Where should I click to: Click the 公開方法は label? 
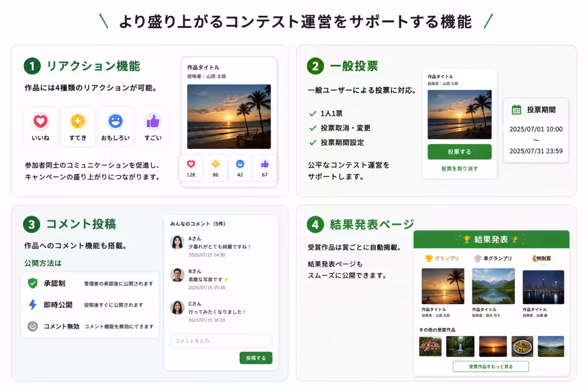[x=43, y=264]
